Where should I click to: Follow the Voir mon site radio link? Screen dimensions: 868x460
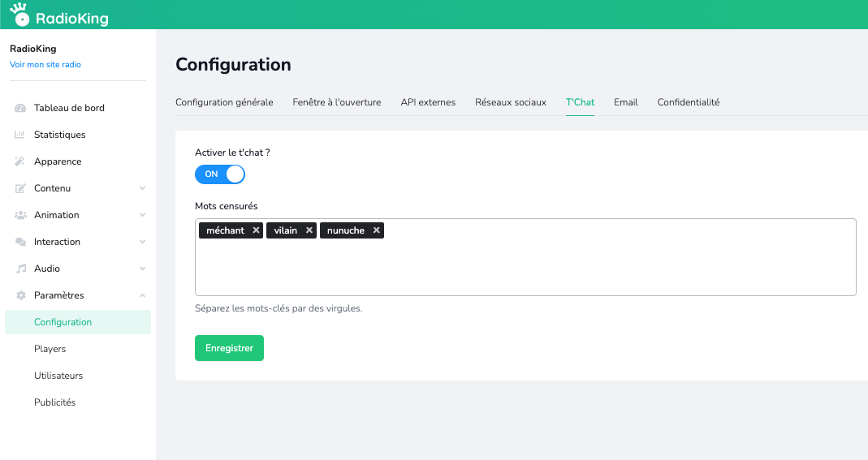[x=45, y=65]
